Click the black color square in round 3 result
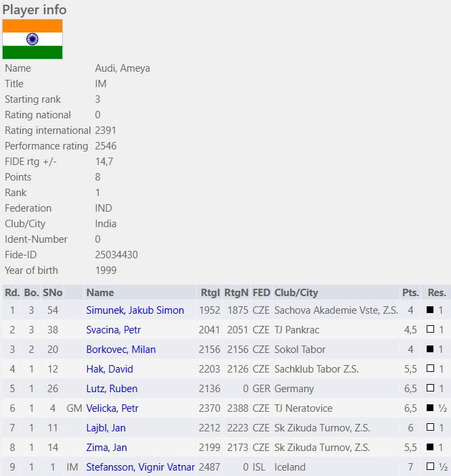The width and height of the screenshot is (451, 476). pos(430,350)
